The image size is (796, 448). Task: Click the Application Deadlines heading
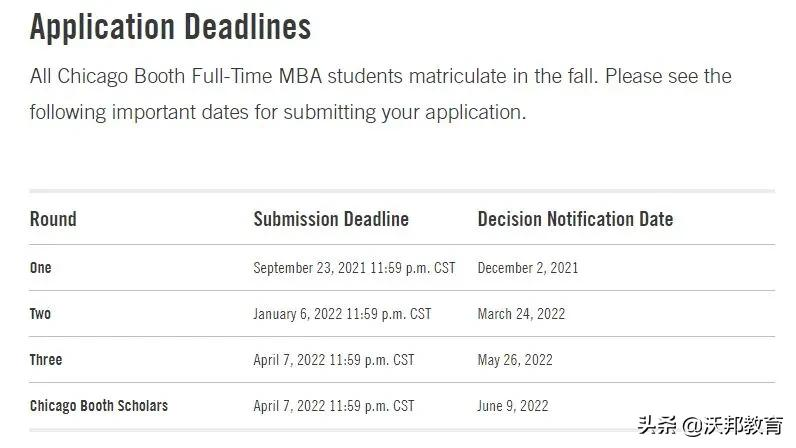pos(170,27)
